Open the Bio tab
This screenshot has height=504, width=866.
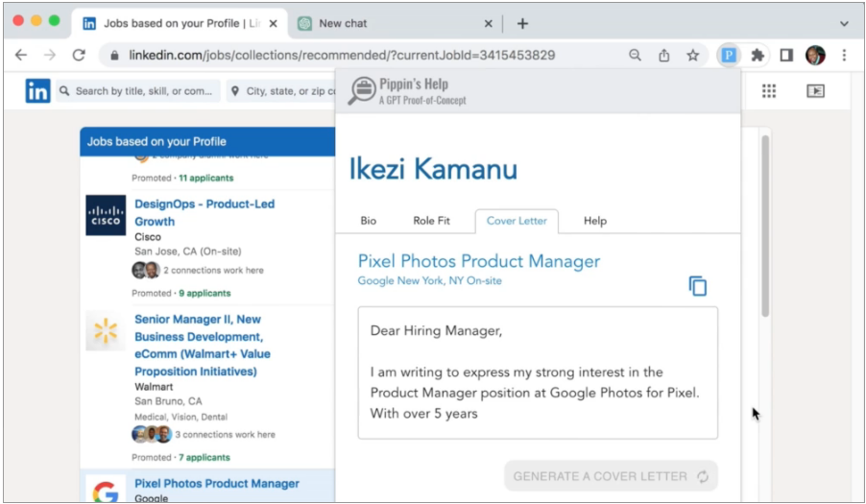(x=369, y=221)
